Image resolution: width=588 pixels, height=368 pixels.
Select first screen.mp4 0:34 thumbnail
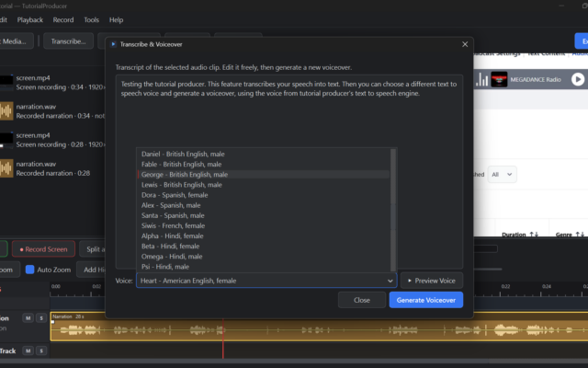pos(6,83)
